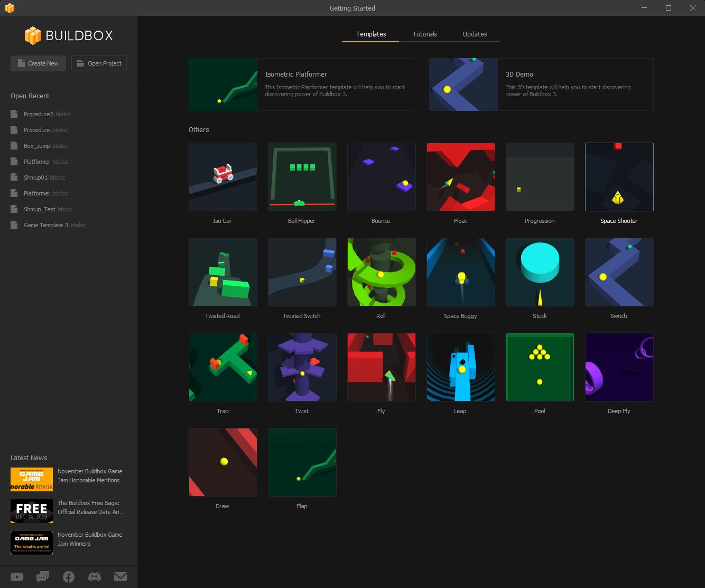Open the forum chat icon
Viewport: 705px width, 588px height.
(42, 576)
